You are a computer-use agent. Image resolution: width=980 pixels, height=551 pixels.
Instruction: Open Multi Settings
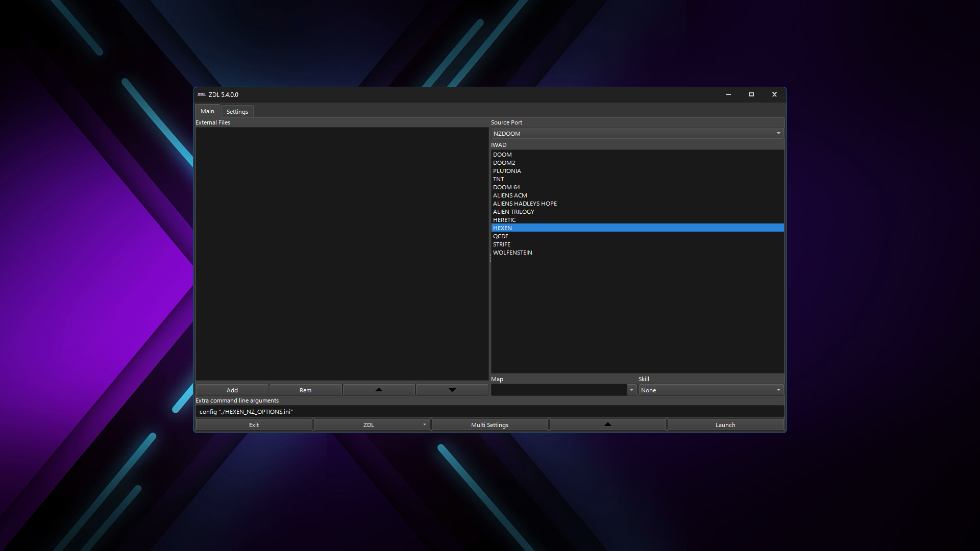489,424
